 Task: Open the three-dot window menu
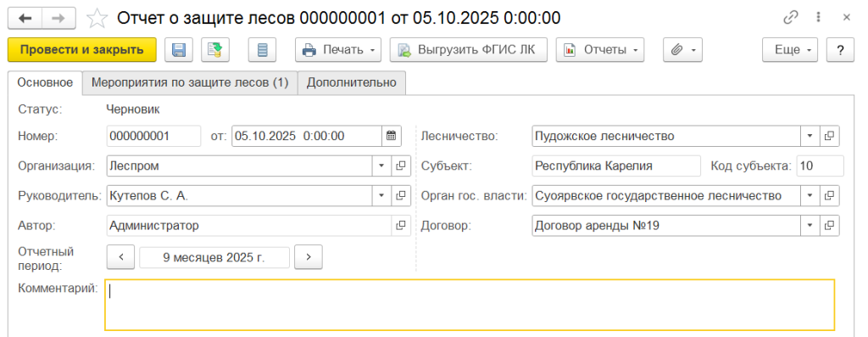[818, 18]
